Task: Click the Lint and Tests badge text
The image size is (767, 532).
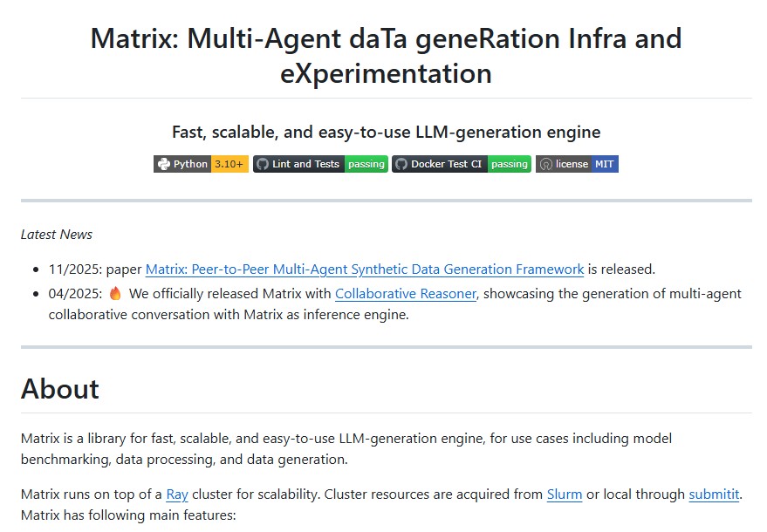Action: [x=307, y=164]
